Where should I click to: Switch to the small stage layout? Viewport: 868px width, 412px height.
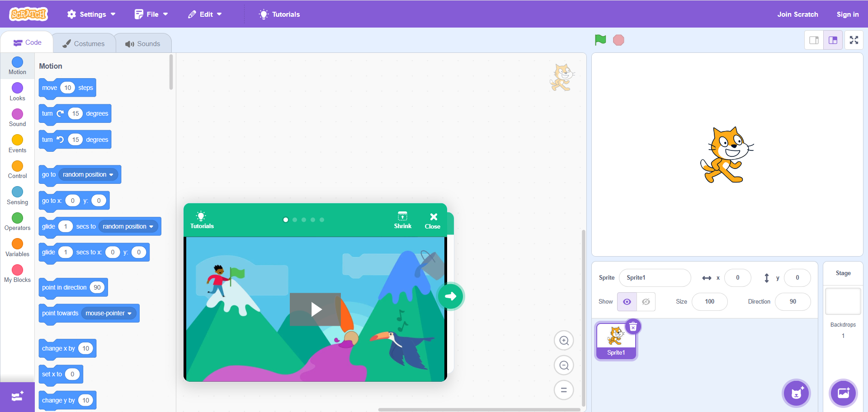pos(814,40)
